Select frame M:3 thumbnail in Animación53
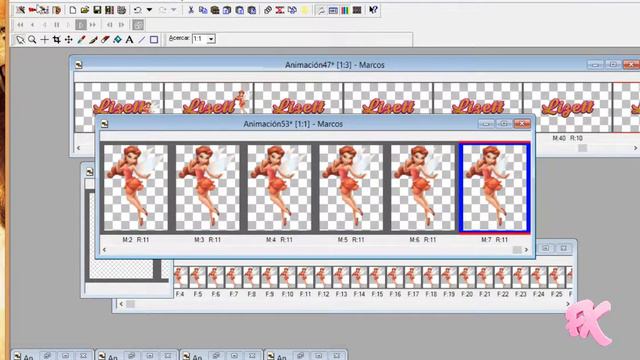This screenshot has width=640, height=360. [x=207, y=188]
